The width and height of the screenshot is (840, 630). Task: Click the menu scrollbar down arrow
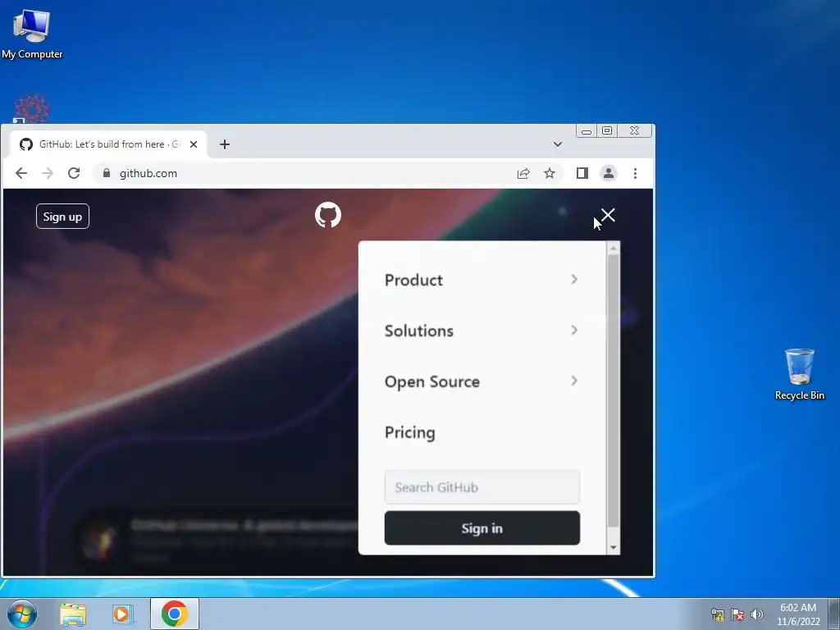(614, 547)
